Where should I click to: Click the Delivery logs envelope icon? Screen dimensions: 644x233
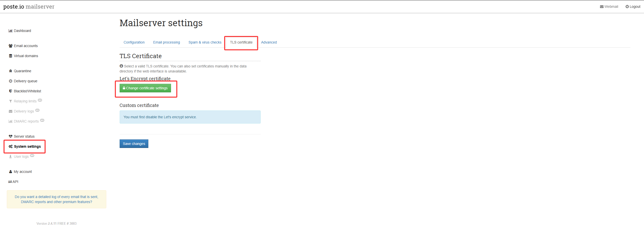[11, 111]
